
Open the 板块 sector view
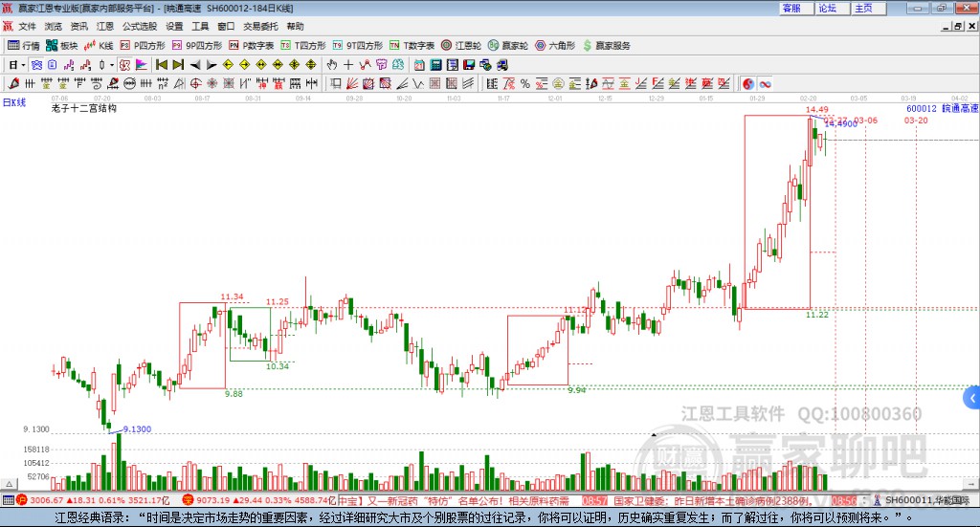click(61, 46)
